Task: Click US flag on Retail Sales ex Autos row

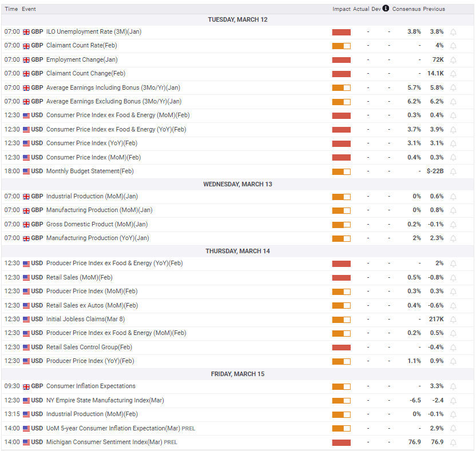Action: [x=26, y=306]
